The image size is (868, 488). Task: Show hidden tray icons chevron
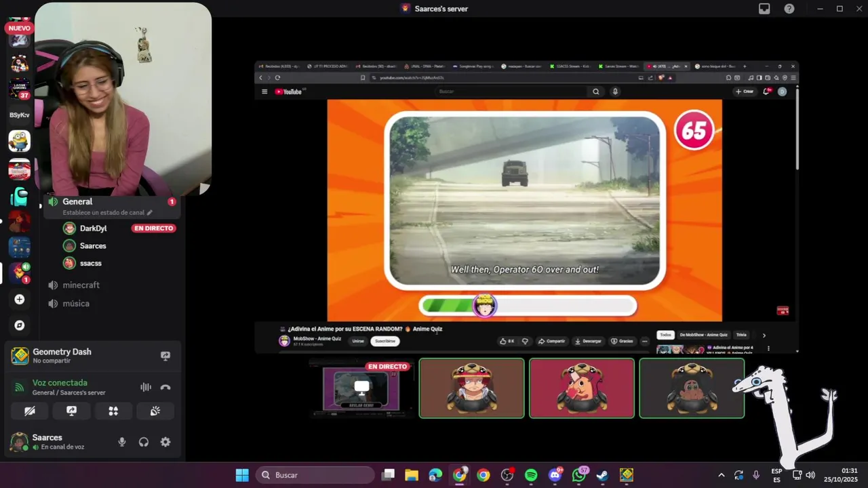pyautogui.click(x=721, y=475)
